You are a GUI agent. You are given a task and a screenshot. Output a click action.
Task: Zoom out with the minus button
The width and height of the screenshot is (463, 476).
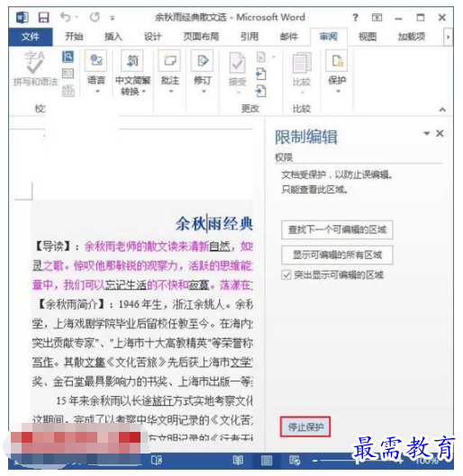tap(315, 461)
